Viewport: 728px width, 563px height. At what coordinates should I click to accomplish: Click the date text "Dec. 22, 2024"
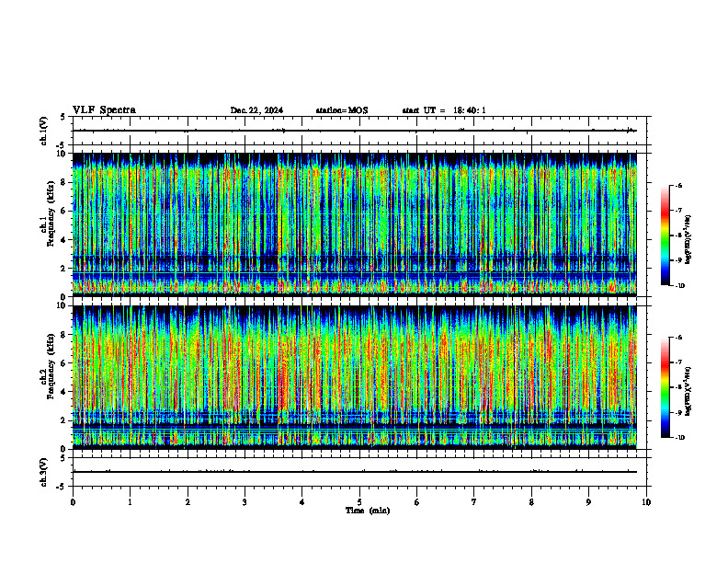(x=256, y=110)
